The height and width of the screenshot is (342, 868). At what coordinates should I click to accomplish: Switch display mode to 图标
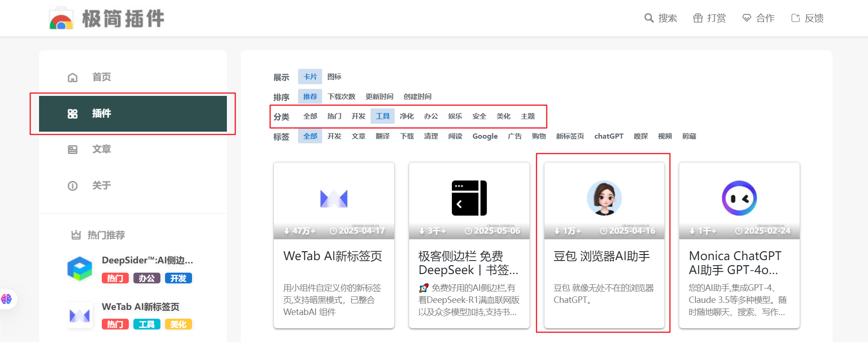point(334,77)
